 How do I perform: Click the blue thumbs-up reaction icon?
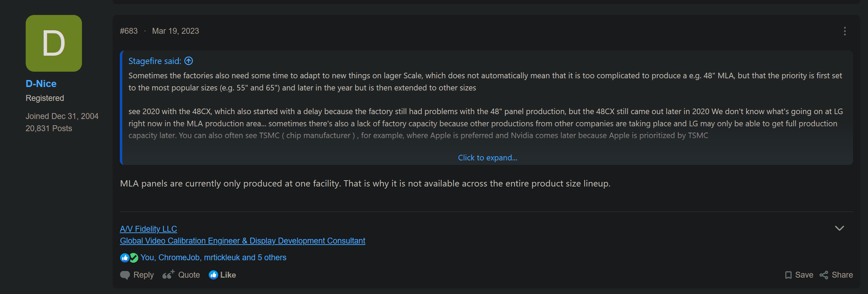pyautogui.click(x=125, y=258)
